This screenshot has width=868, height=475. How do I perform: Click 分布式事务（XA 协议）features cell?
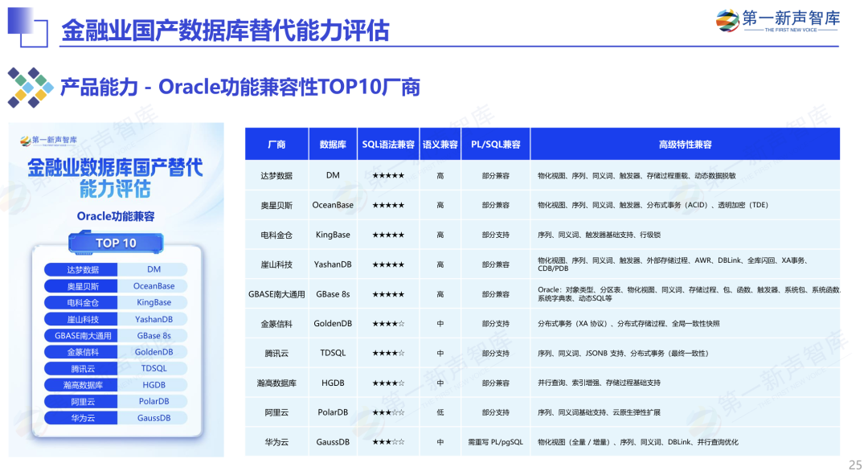tap(686, 324)
